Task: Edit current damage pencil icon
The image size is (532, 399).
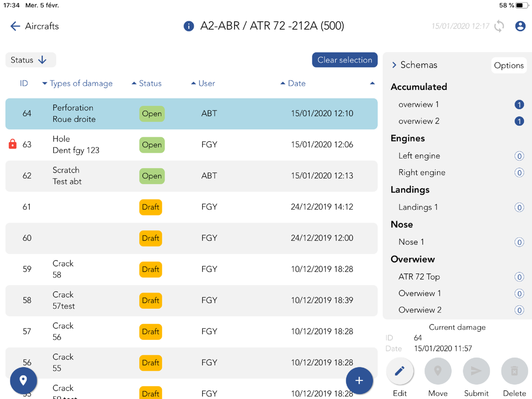Action: click(x=400, y=371)
